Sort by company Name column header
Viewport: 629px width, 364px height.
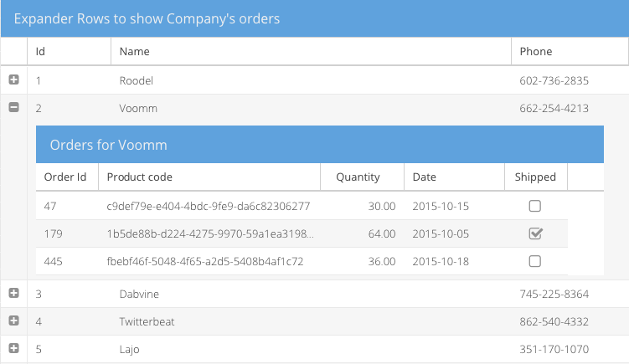tap(310, 51)
